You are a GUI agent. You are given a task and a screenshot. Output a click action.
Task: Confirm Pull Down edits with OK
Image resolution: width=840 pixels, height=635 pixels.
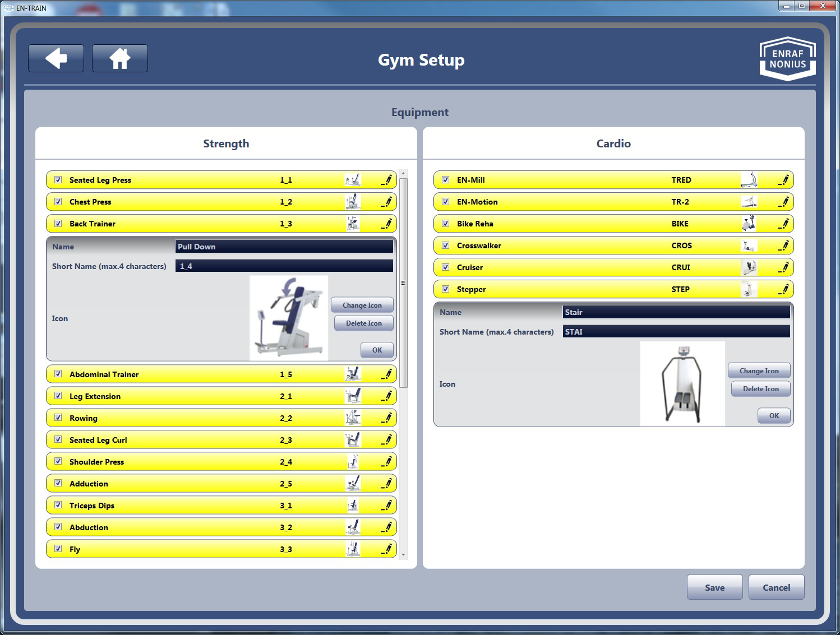click(377, 350)
